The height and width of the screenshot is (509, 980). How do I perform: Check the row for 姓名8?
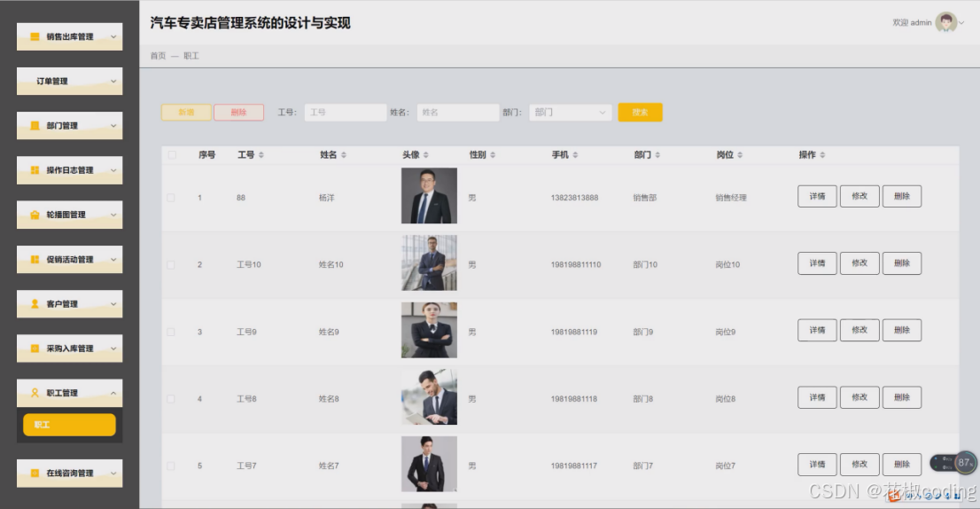[x=171, y=399]
